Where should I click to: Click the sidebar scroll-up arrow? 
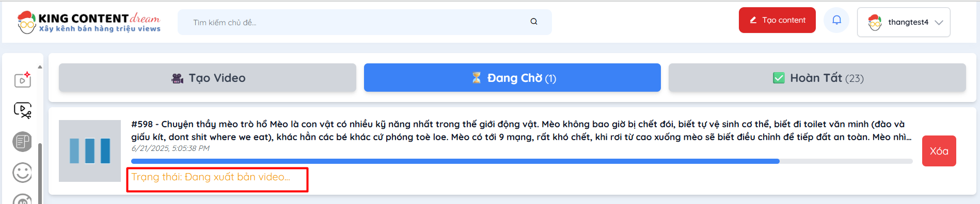click(40, 67)
